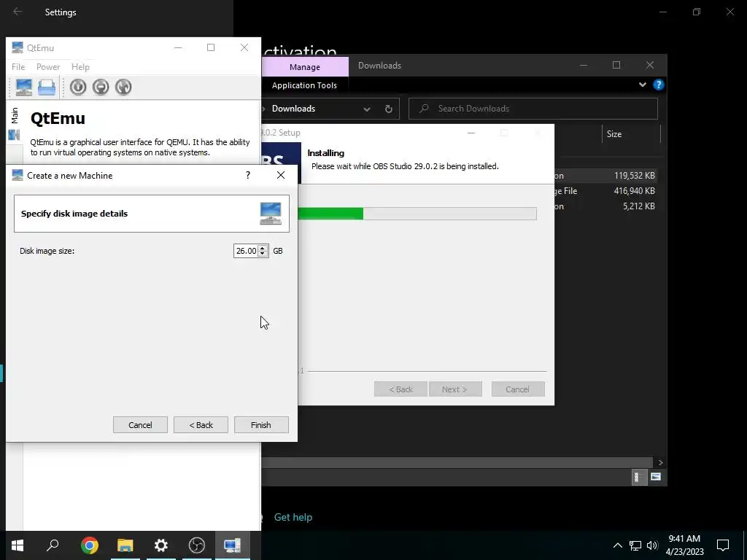The image size is (747, 560).
Task: Select the 119,532 KB file row
Action: tap(605, 176)
